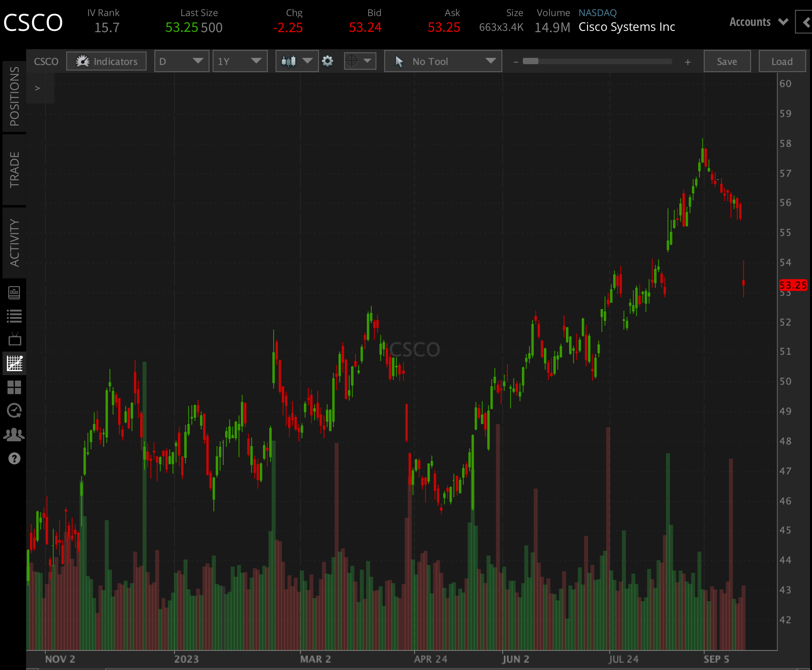Image resolution: width=812 pixels, height=670 pixels.
Task: Open the grid dashboard icon
Action: tap(14, 387)
